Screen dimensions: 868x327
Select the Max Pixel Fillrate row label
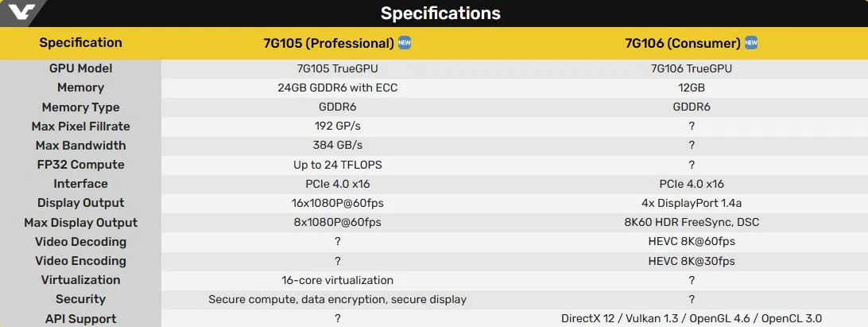[x=80, y=127]
